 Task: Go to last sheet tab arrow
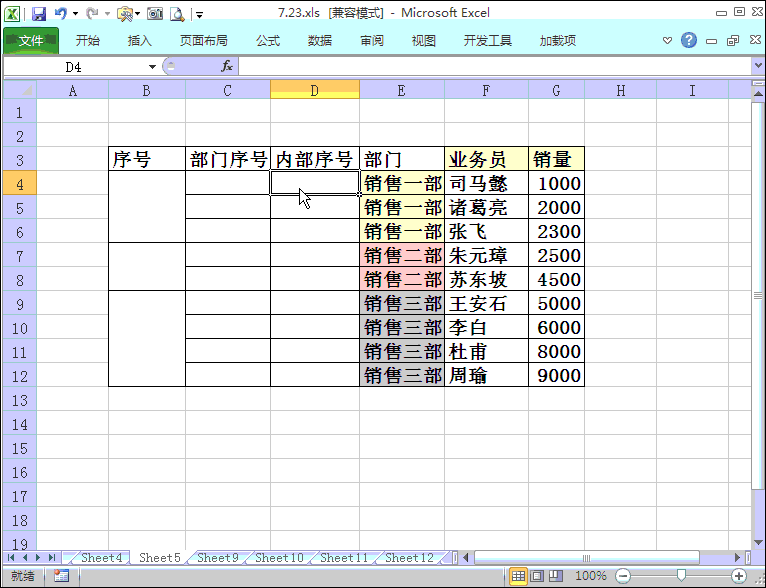point(51,557)
